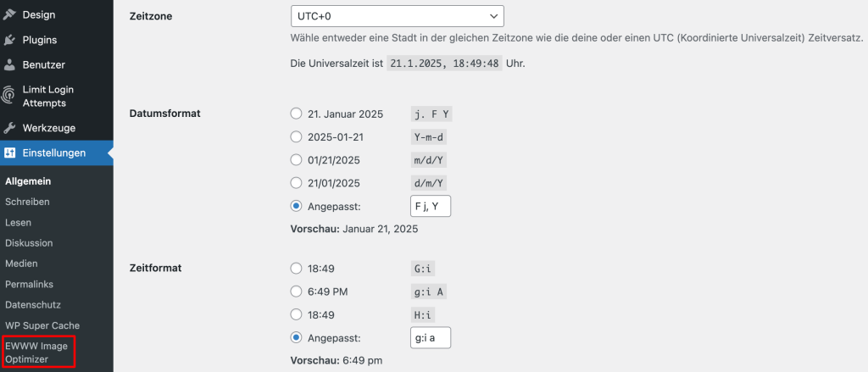The image size is (868, 372).
Task: Go to Permalinks settings
Action: click(x=30, y=284)
